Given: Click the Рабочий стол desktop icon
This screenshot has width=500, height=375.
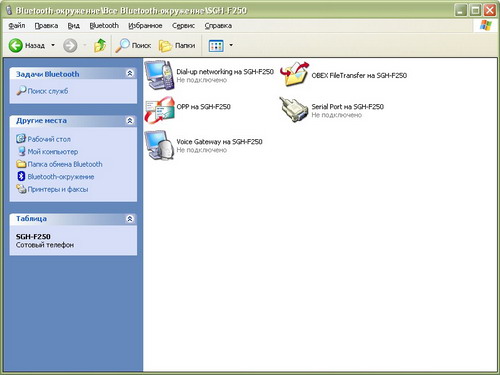Looking at the screenshot, I should coord(21,138).
